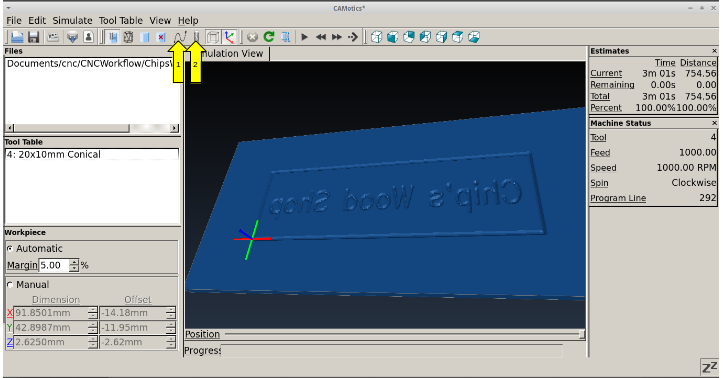This screenshot has width=723, height=378.
Task: Toggle the tool display icon
Action: pos(196,37)
